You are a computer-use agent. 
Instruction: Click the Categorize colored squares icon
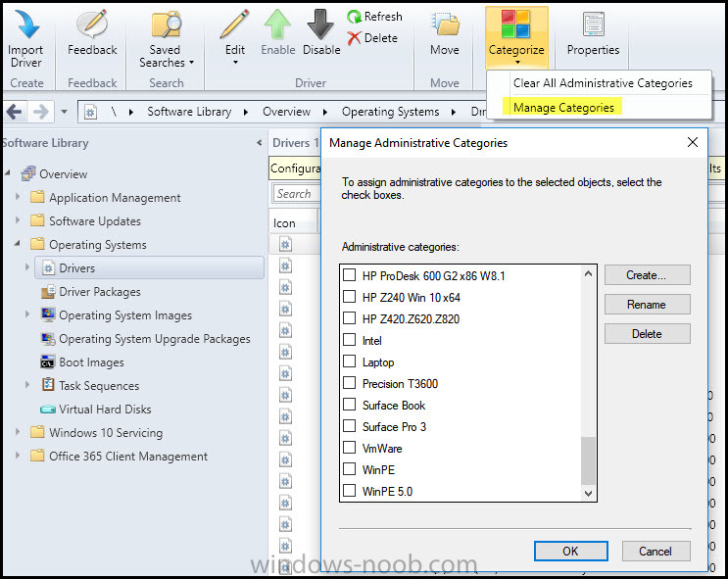point(515,24)
